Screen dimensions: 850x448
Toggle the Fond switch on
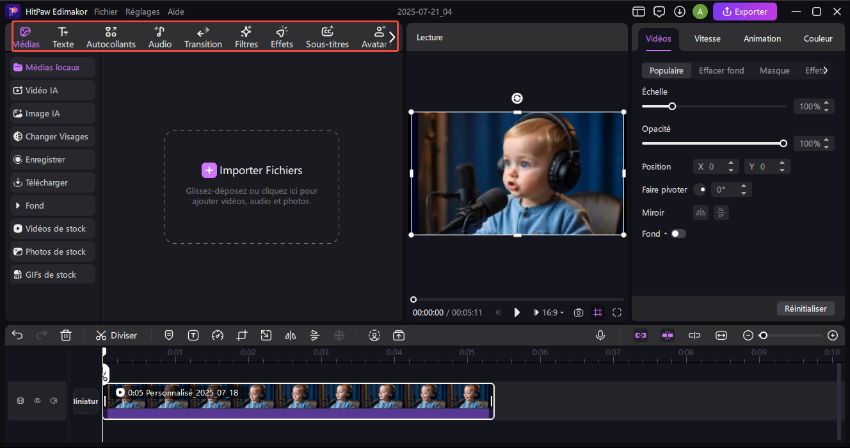click(x=678, y=234)
